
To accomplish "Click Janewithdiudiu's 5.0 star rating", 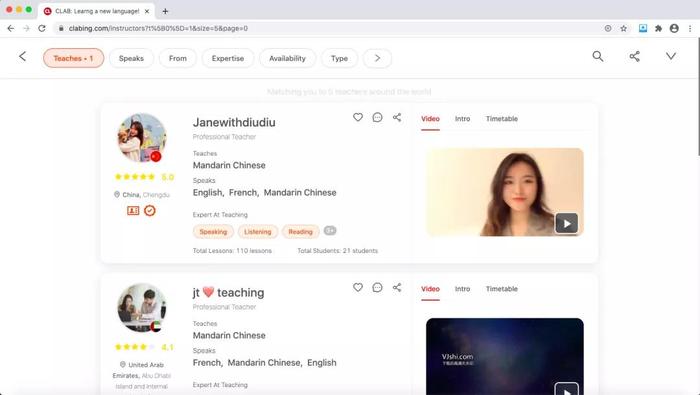I will tap(144, 177).
